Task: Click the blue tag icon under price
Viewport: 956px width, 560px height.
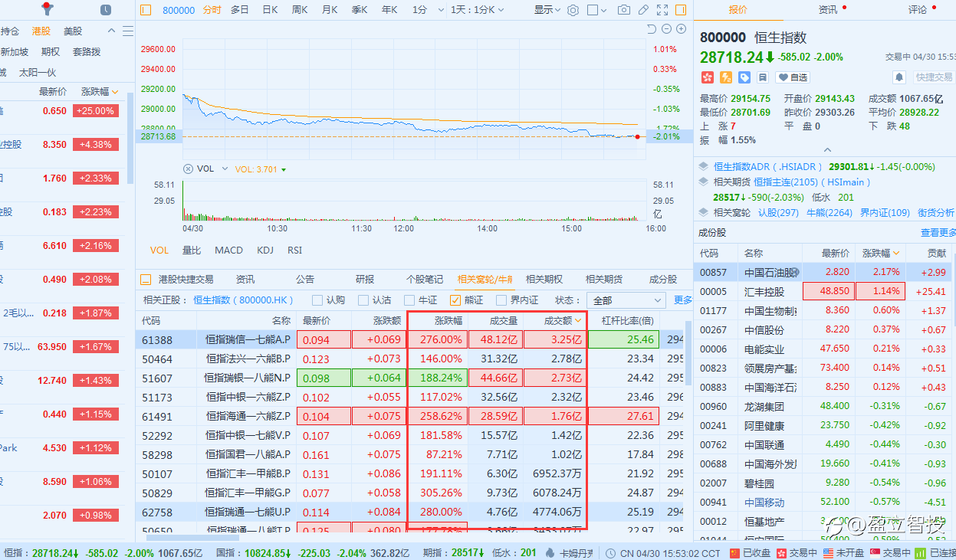Action: point(744,77)
